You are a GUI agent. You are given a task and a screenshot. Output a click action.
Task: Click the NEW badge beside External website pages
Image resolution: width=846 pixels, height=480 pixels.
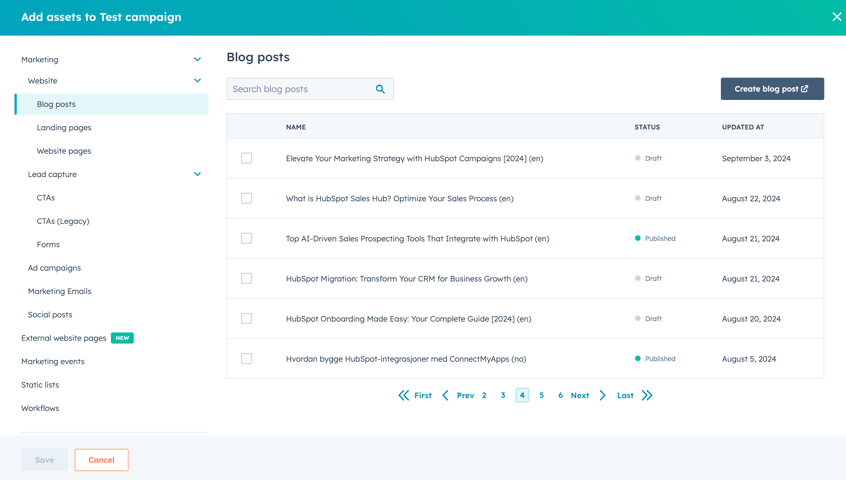pos(122,338)
